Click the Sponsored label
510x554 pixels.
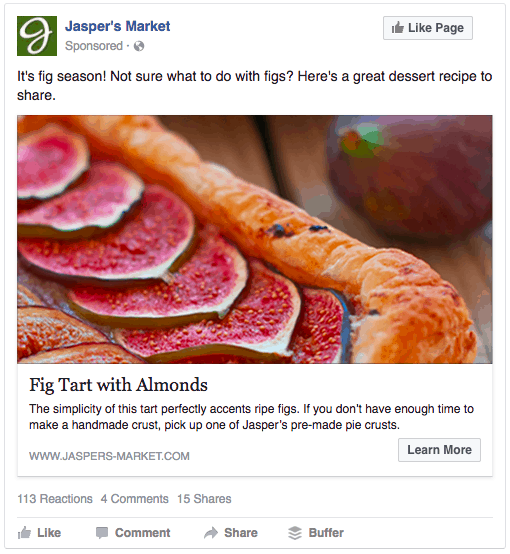(x=94, y=46)
